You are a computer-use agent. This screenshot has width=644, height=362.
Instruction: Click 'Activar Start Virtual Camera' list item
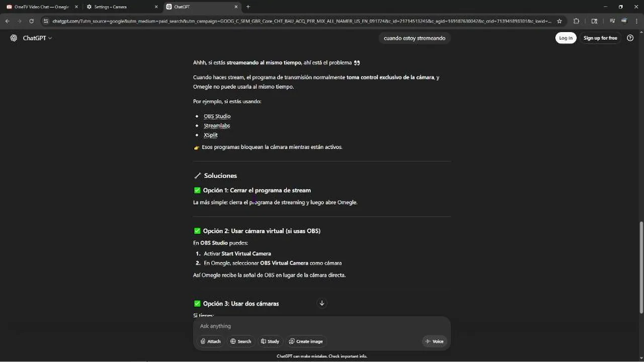237,254
